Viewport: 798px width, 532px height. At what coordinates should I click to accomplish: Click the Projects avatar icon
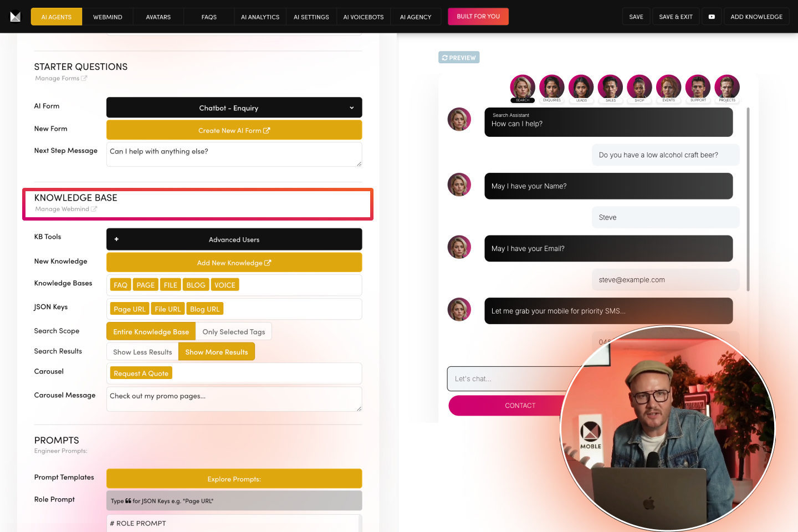pyautogui.click(x=727, y=87)
